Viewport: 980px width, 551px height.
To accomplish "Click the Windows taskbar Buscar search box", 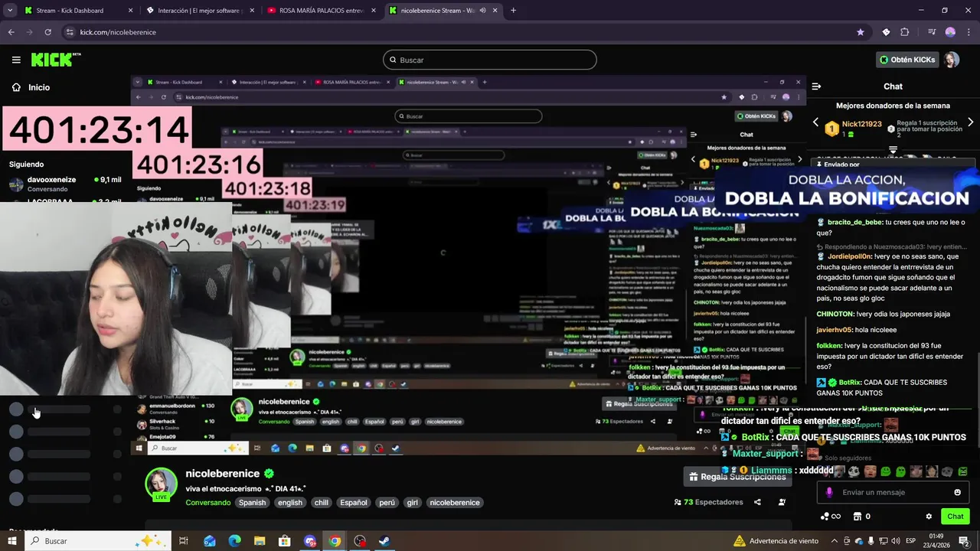I will pyautogui.click(x=99, y=541).
